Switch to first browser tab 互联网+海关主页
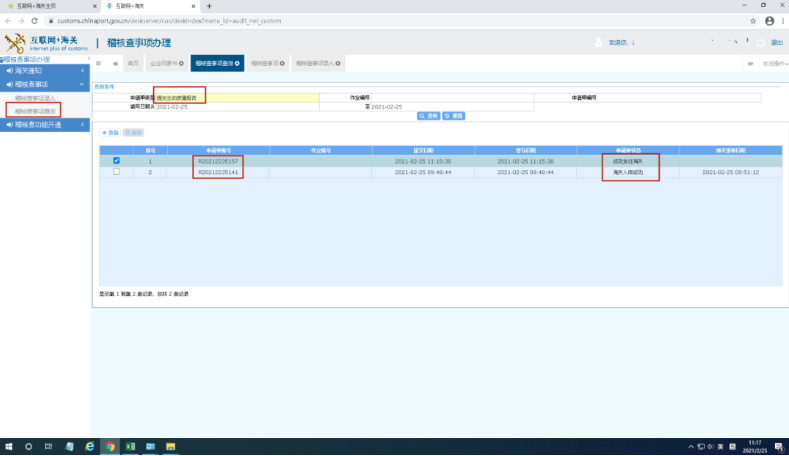 [x=50, y=6]
